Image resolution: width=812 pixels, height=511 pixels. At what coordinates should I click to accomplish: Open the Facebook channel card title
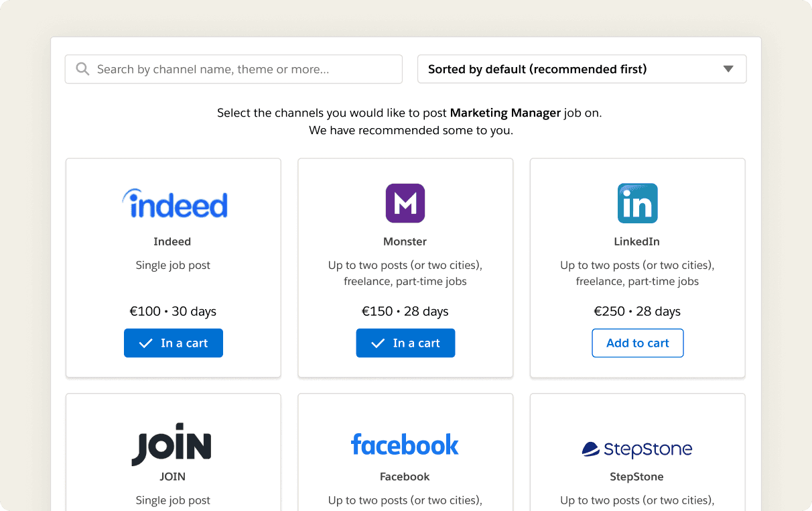[x=405, y=477]
